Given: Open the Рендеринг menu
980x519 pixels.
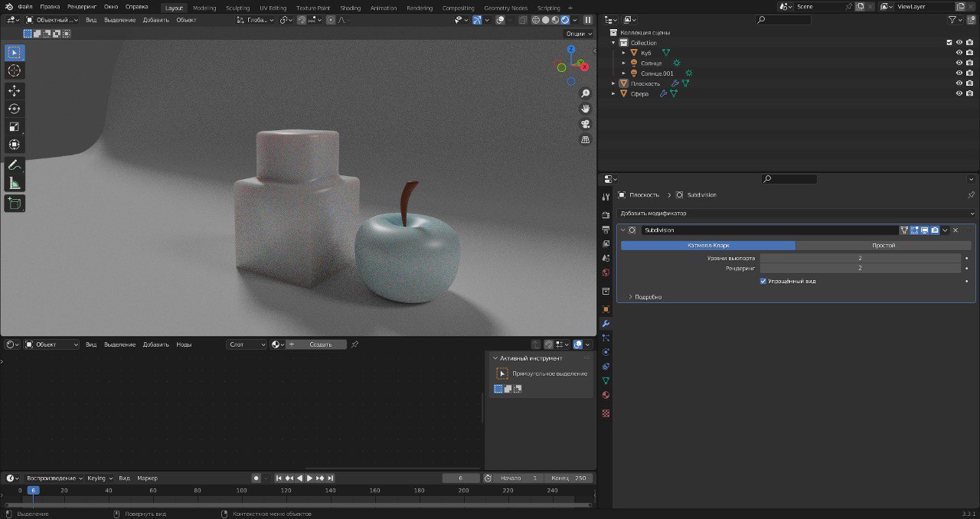Looking at the screenshot, I should (81, 6).
